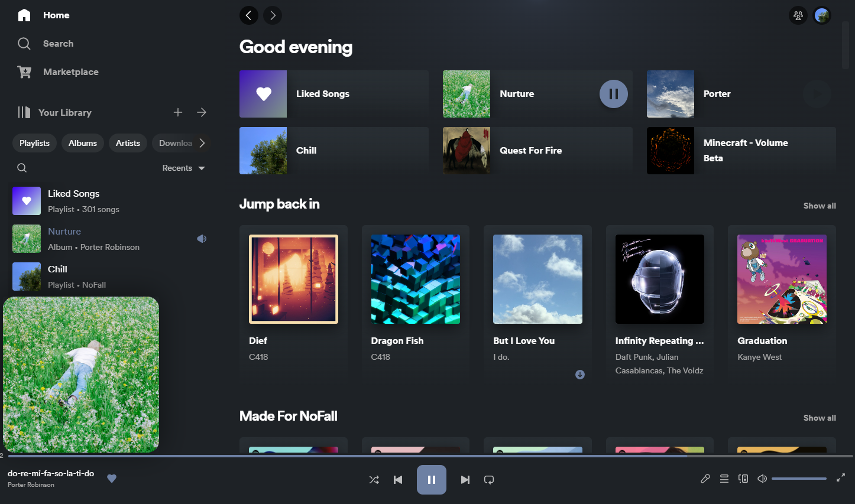Select the Search icon in the sidebar
The width and height of the screenshot is (855, 504).
pos(24,43)
